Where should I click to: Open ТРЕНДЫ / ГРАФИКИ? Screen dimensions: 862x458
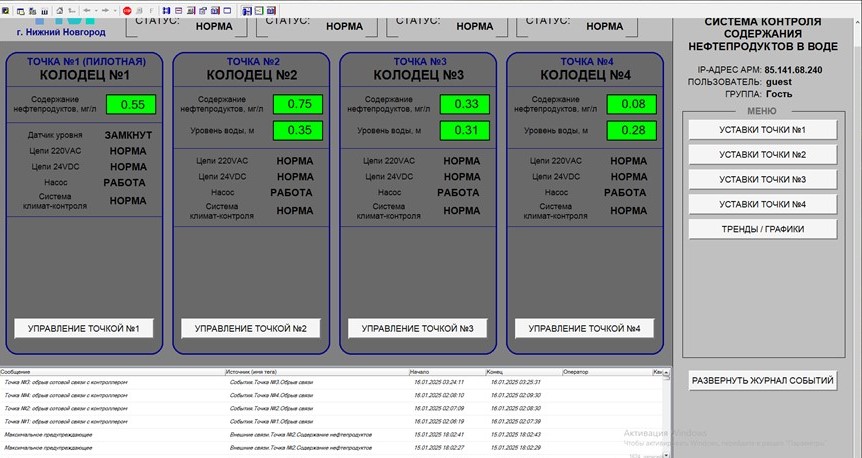click(762, 229)
